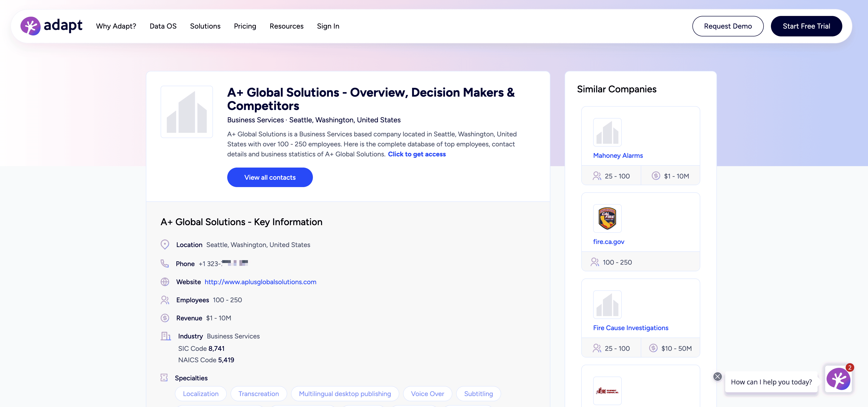Dismiss the chat help popup
Viewport: 868px width, 407px height.
point(717,376)
